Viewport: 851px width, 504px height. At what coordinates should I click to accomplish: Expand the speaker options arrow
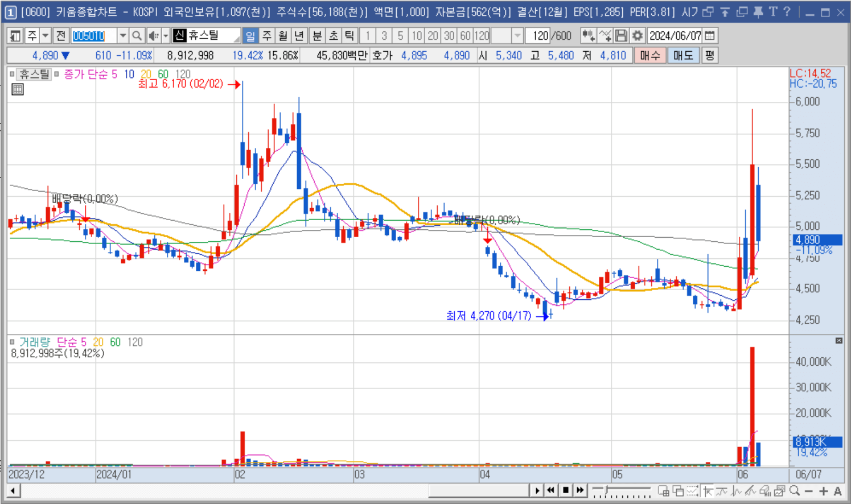tap(166, 36)
